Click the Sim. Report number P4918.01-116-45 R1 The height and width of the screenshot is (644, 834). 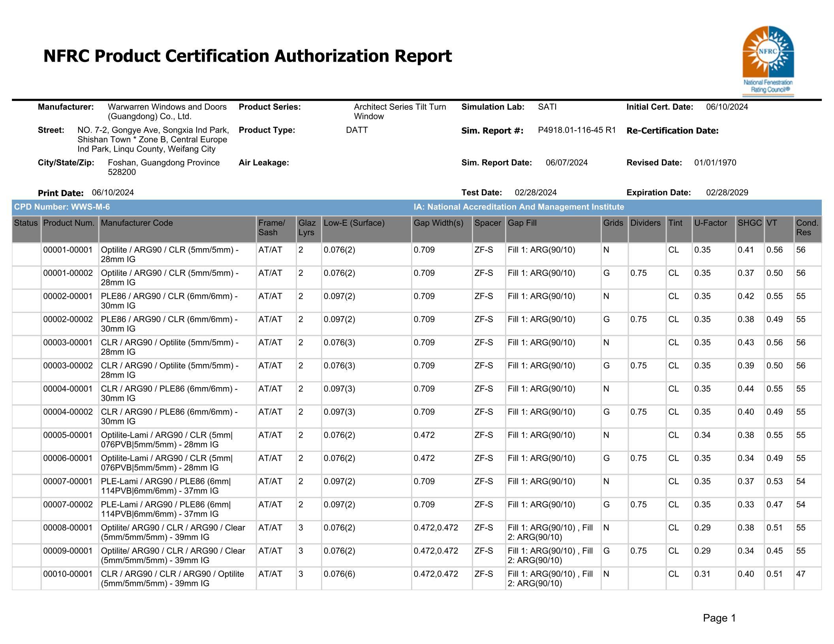click(577, 130)
